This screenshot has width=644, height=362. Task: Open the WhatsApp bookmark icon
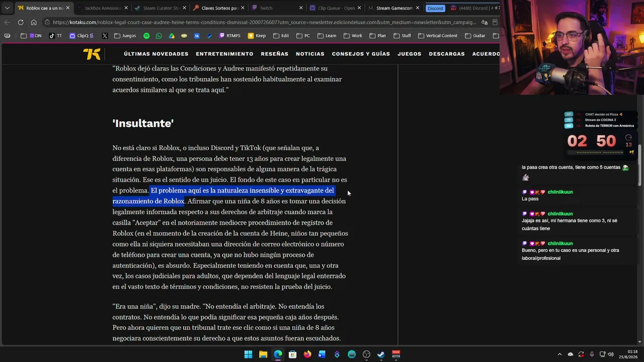159,36
